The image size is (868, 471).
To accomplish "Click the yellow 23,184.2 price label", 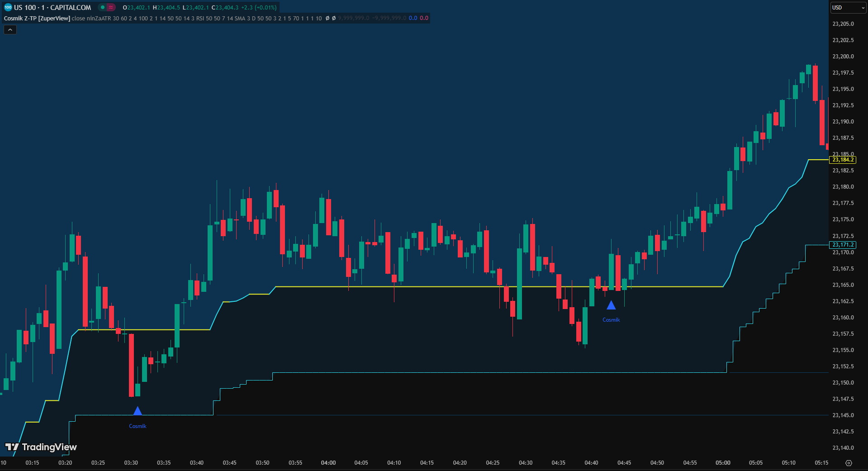I will [843, 160].
